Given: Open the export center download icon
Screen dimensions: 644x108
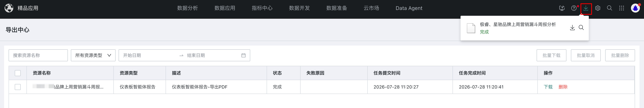Looking at the screenshot, I should tap(586, 8).
